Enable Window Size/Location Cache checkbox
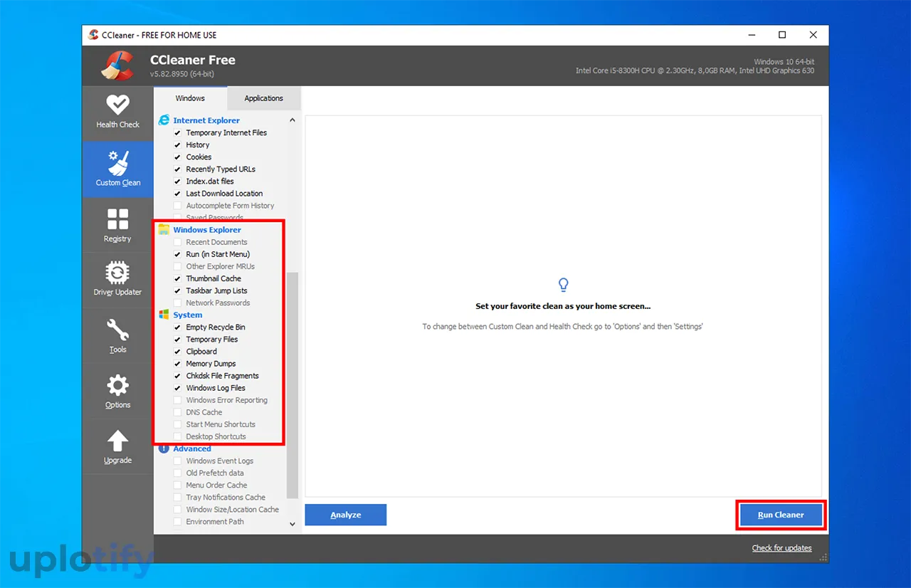This screenshot has height=588, width=911. coord(178,510)
